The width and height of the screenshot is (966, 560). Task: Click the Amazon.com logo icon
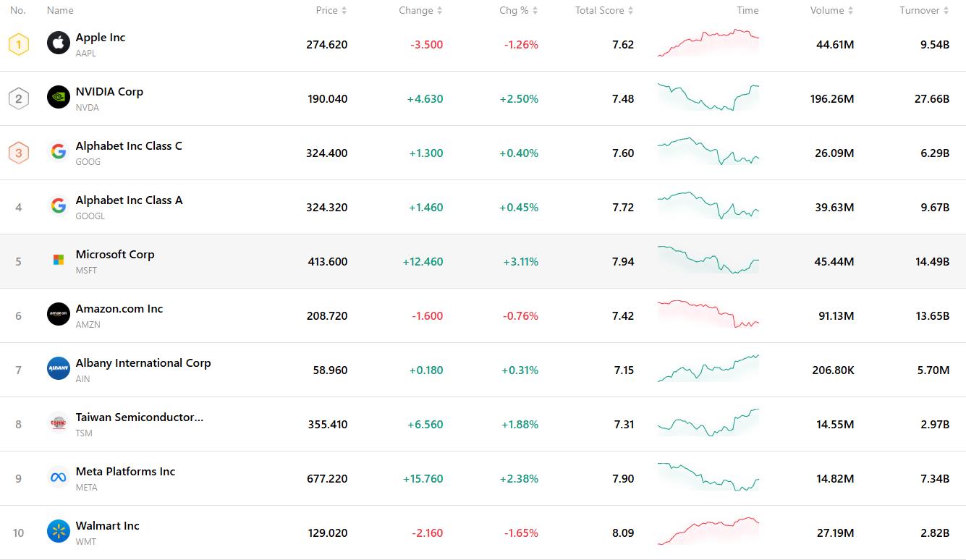(x=59, y=315)
